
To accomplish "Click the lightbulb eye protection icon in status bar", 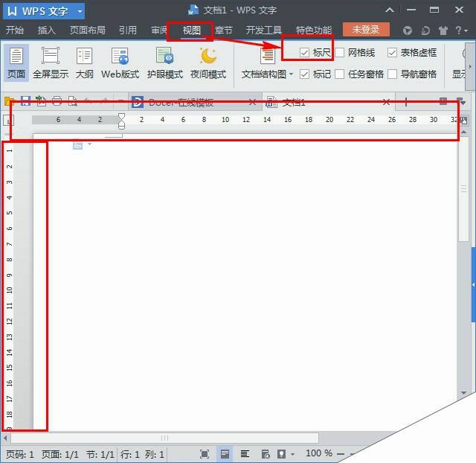I will (281, 454).
